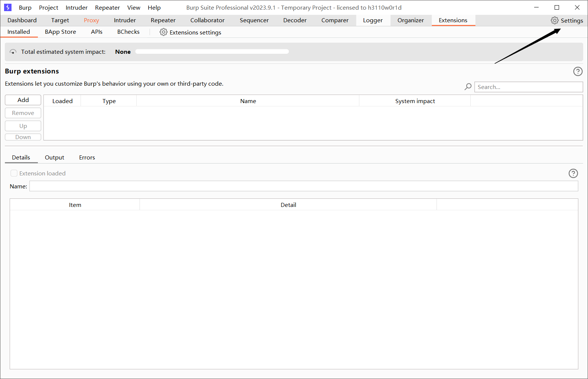The image size is (588, 379).
Task: Click the Item column header
Action: pos(75,205)
